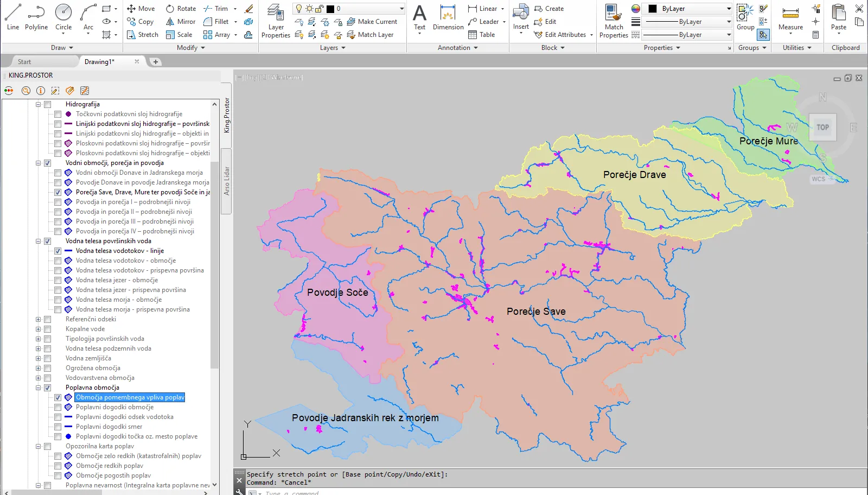Enable the Poplavni dogodki območje checkbox

58,407
